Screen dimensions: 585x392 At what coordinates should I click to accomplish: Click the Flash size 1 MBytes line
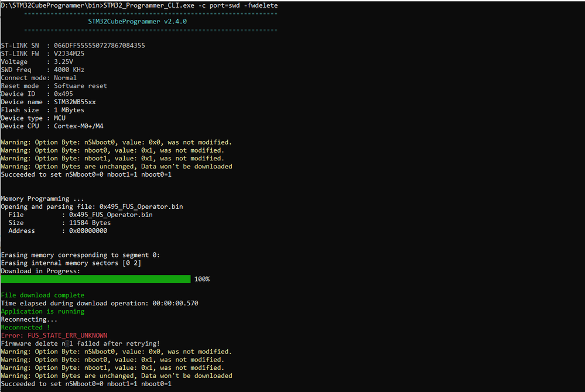pos(43,111)
